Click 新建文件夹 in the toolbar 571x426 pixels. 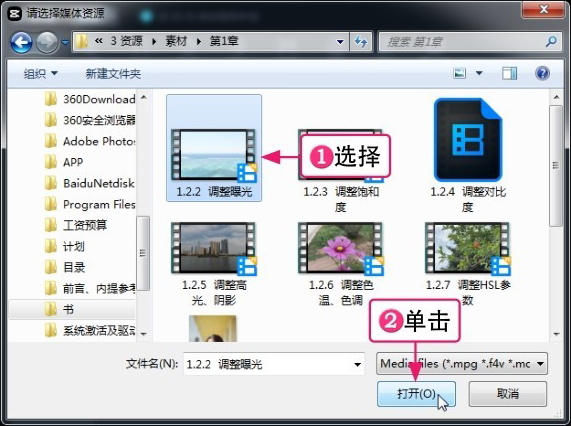[113, 74]
